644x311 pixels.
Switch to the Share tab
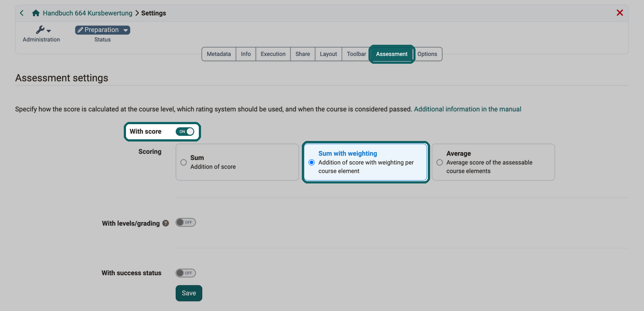[x=303, y=54]
